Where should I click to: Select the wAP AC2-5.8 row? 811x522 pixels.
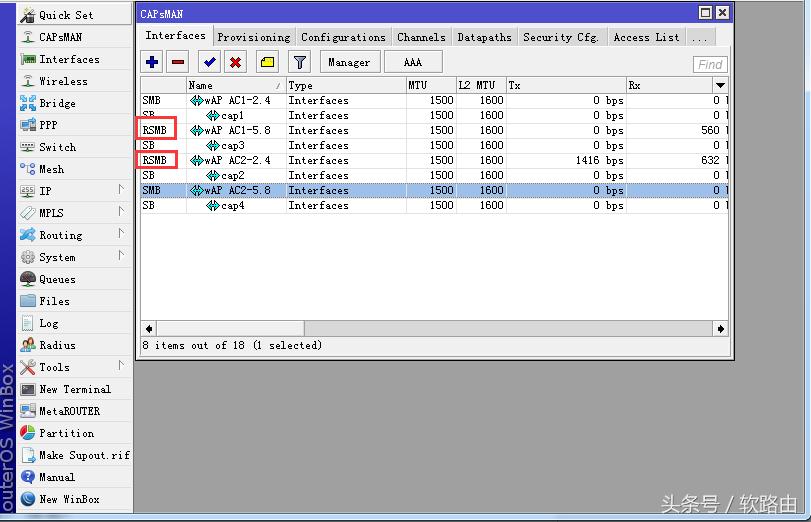(x=434, y=190)
